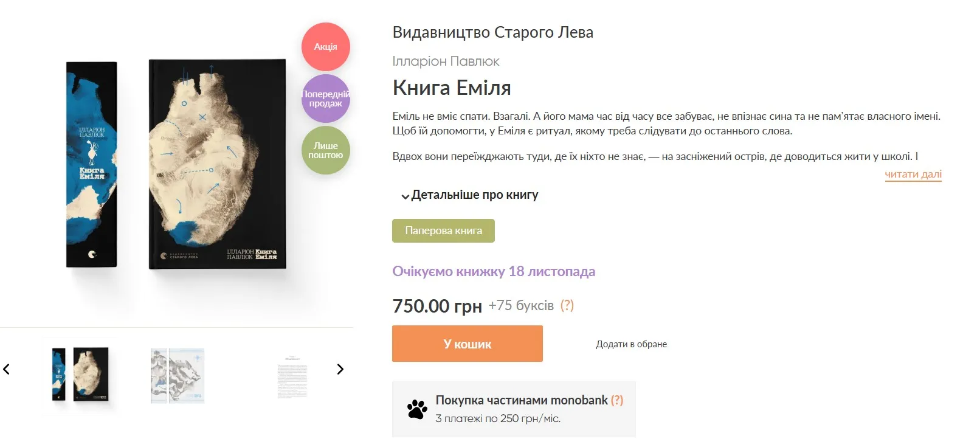Open the "Видавництво Старого Лева" publisher page
Screen dimensions: 980x447
coord(494,32)
